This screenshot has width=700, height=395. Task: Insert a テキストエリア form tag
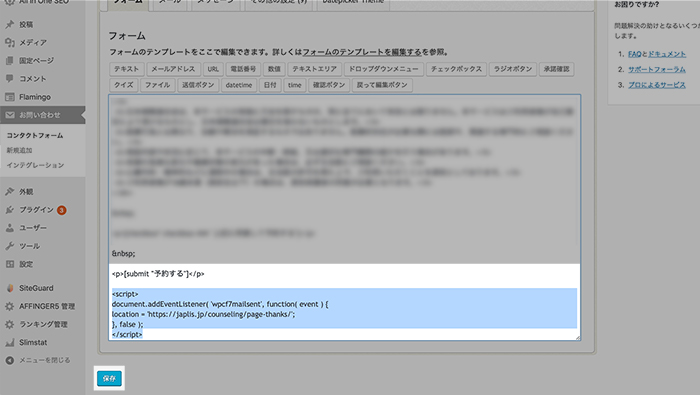314,69
